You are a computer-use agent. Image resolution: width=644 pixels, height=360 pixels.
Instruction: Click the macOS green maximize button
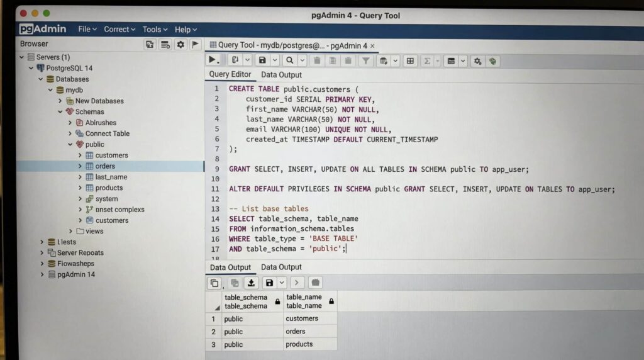pyautogui.click(x=47, y=13)
